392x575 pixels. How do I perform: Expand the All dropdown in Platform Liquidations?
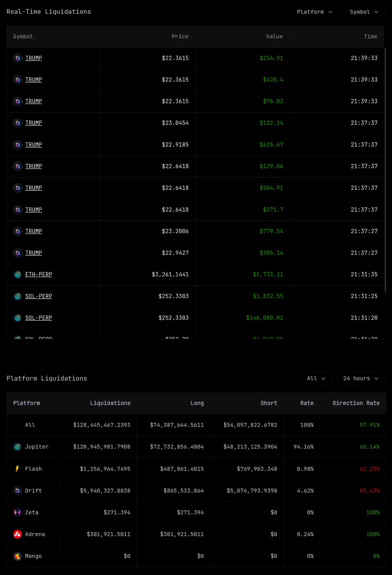click(316, 378)
